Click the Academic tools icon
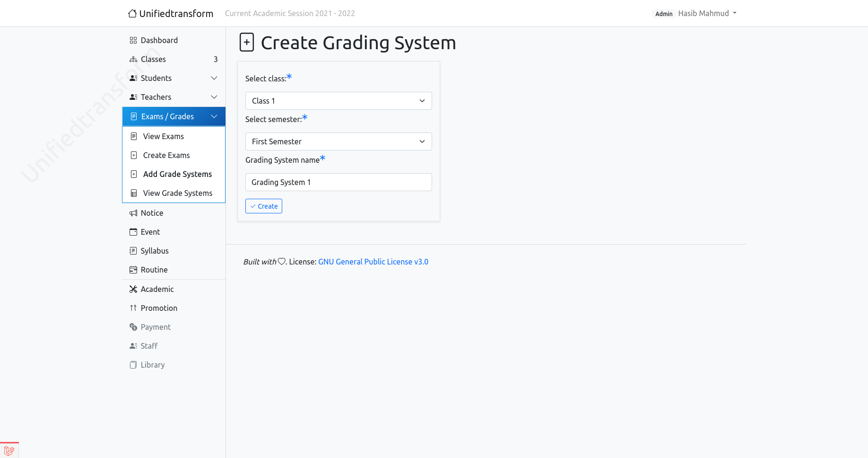Screen dimensions: 868x458 (x=133, y=289)
